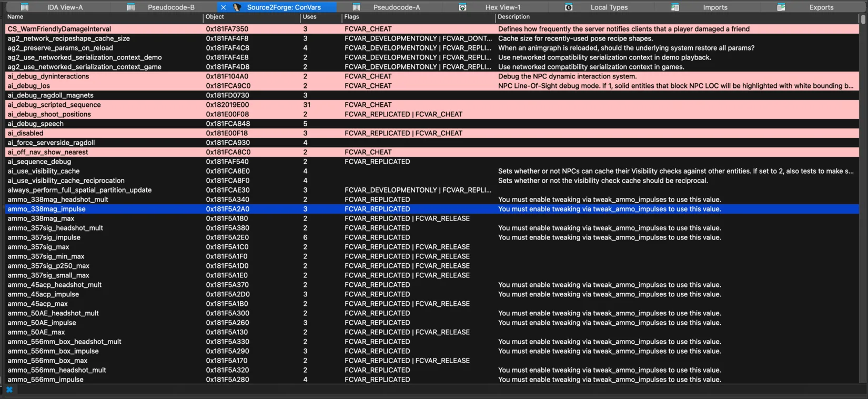Click the Source2Forge ConVars tab icon
Image resolution: width=868 pixels, height=399 pixels.
tap(237, 7)
